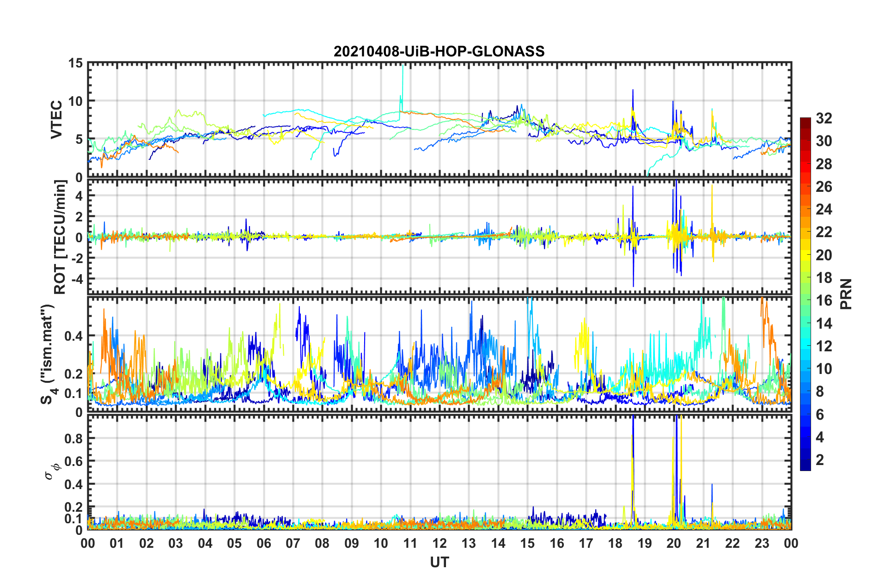The width and height of the screenshot is (879, 588).
Task: Click the sigma phi axis label
Action: pyautogui.click(x=52, y=472)
